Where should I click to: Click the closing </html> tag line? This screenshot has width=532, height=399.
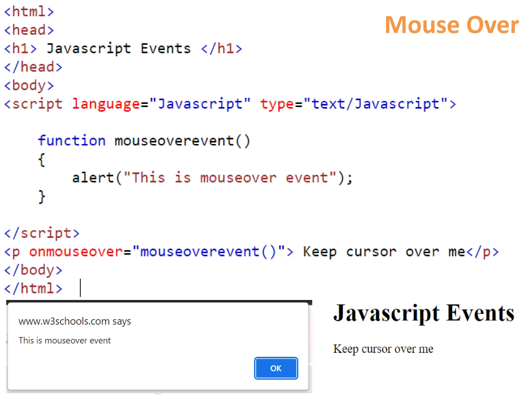point(33,289)
